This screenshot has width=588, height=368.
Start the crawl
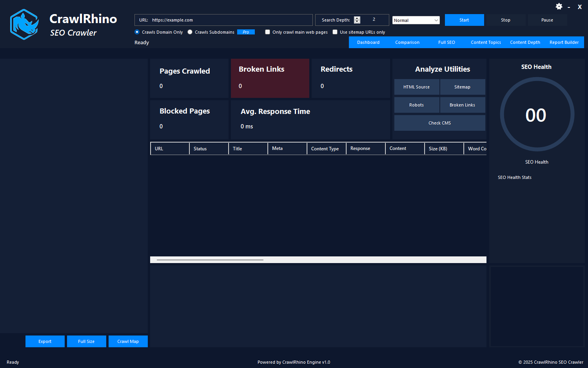tap(465, 20)
